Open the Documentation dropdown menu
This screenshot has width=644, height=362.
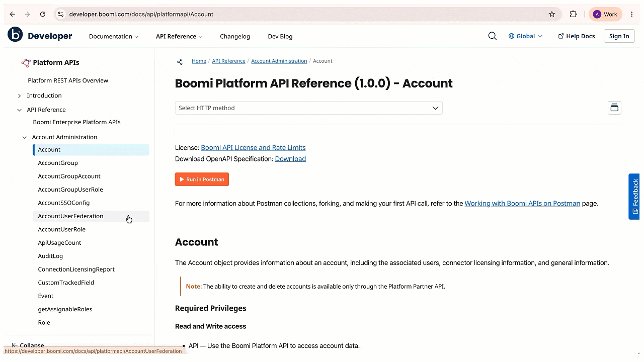114,36
